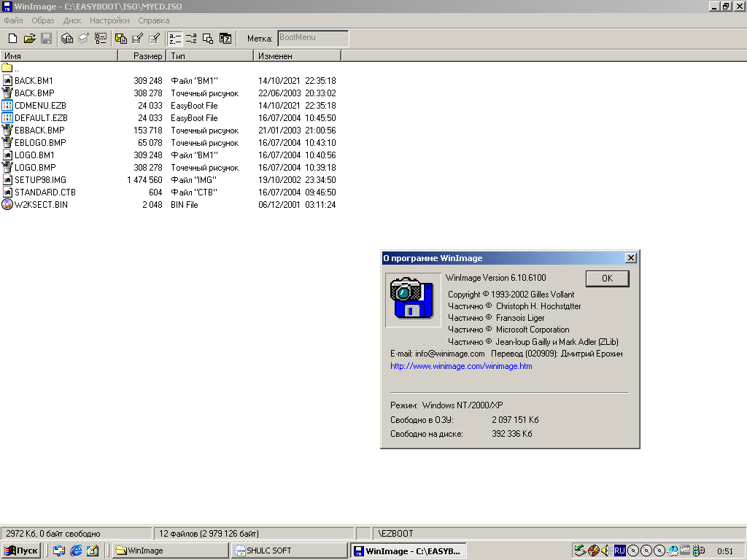Click the grayed Save floppy toolbar icon

click(46, 39)
